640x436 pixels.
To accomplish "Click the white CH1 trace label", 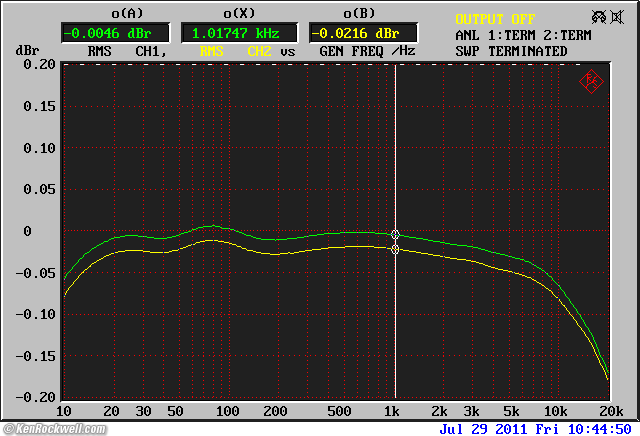I will [x=147, y=51].
